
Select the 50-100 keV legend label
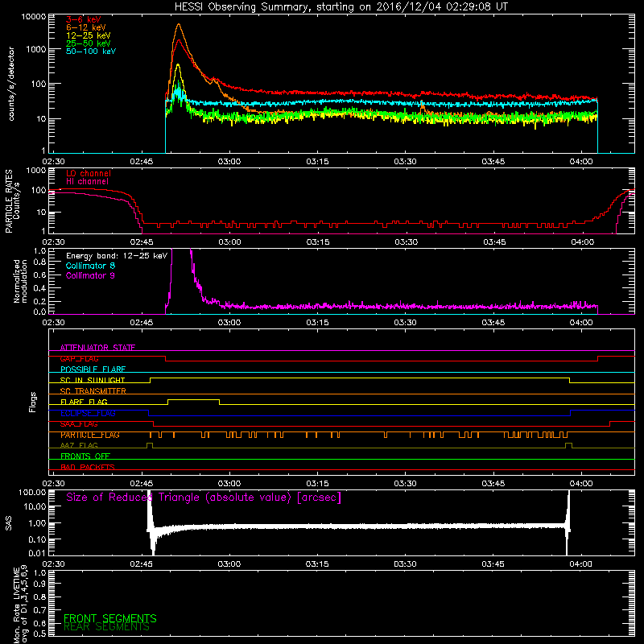(91, 52)
